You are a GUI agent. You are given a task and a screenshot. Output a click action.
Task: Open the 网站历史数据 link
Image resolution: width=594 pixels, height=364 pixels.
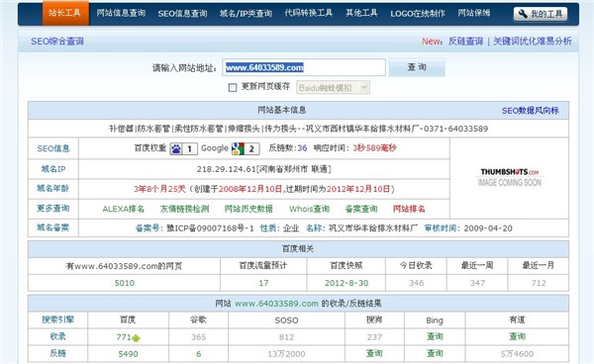248,209
